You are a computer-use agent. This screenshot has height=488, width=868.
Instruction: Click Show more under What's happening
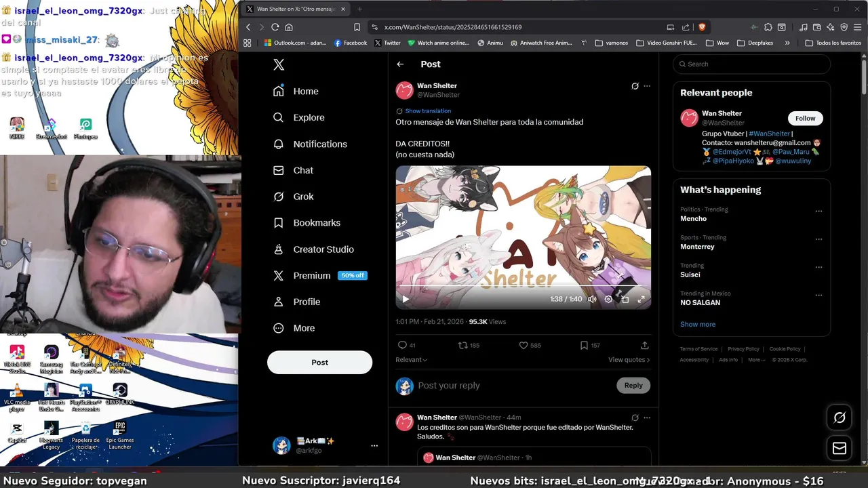pyautogui.click(x=698, y=325)
